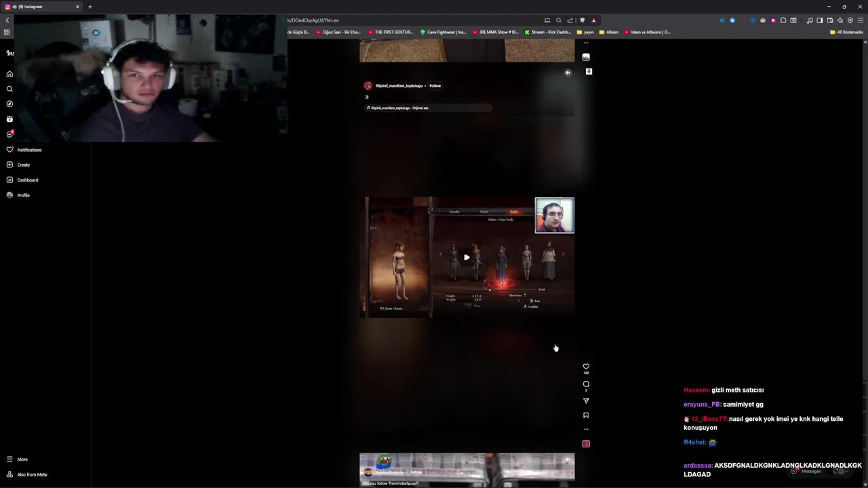Click the filipinli_manifam_toplulugu avatar
Image resolution: width=868 pixels, height=488 pixels.
coord(368,86)
